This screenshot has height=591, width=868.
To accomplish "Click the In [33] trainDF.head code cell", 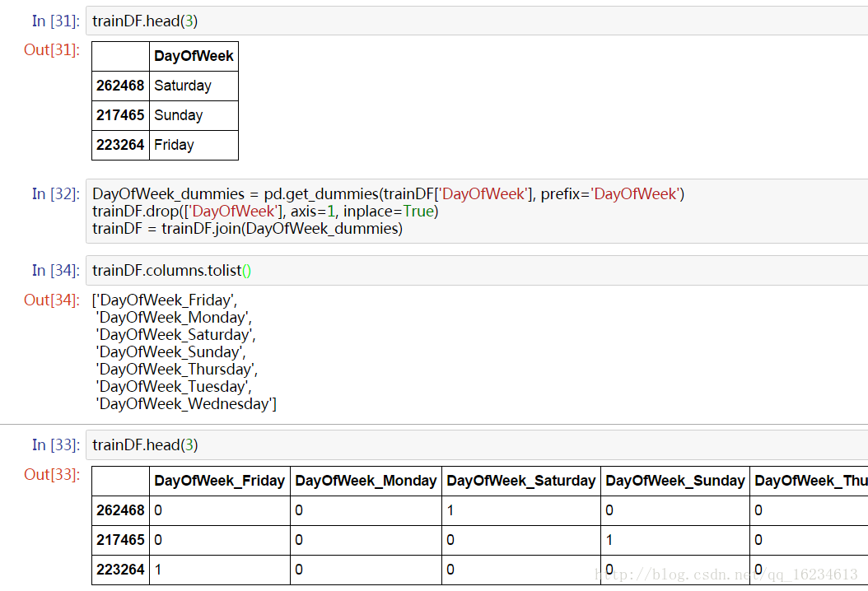I will pos(477,445).
